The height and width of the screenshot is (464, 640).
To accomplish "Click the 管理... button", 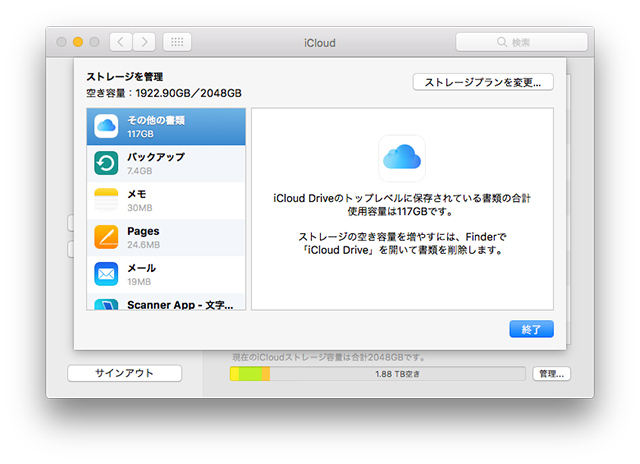I will tap(551, 374).
